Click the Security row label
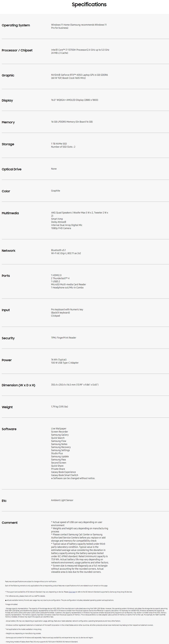Image resolution: width=169 pixels, height=644 pixels. pyautogui.click(x=8, y=338)
